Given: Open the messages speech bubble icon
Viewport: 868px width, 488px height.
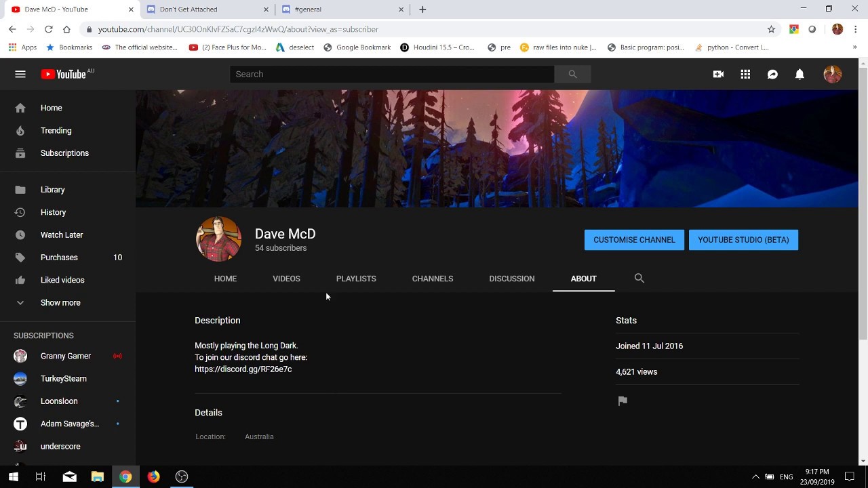Looking at the screenshot, I should pos(772,75).
